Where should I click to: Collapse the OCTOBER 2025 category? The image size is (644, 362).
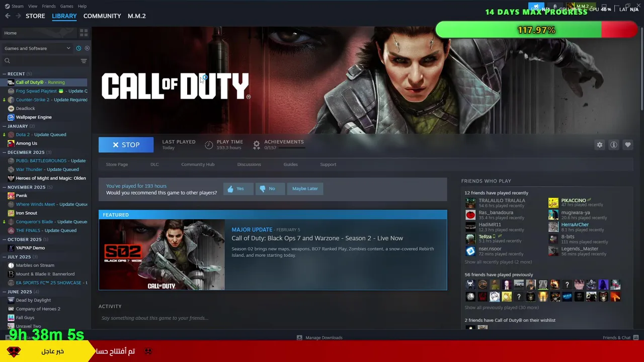tap(5, 239)
